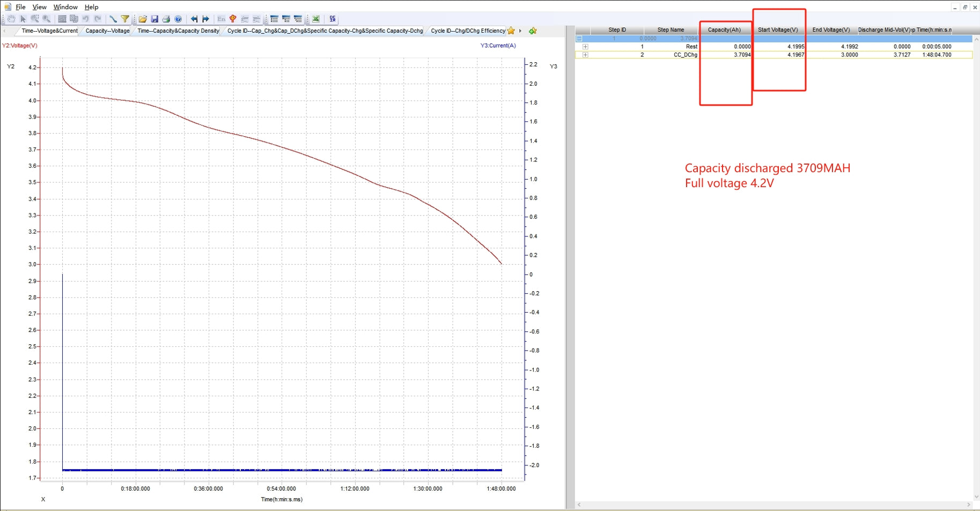The image size is (980, 511).
Task: Select the hand pan tool
Action: 11,19
